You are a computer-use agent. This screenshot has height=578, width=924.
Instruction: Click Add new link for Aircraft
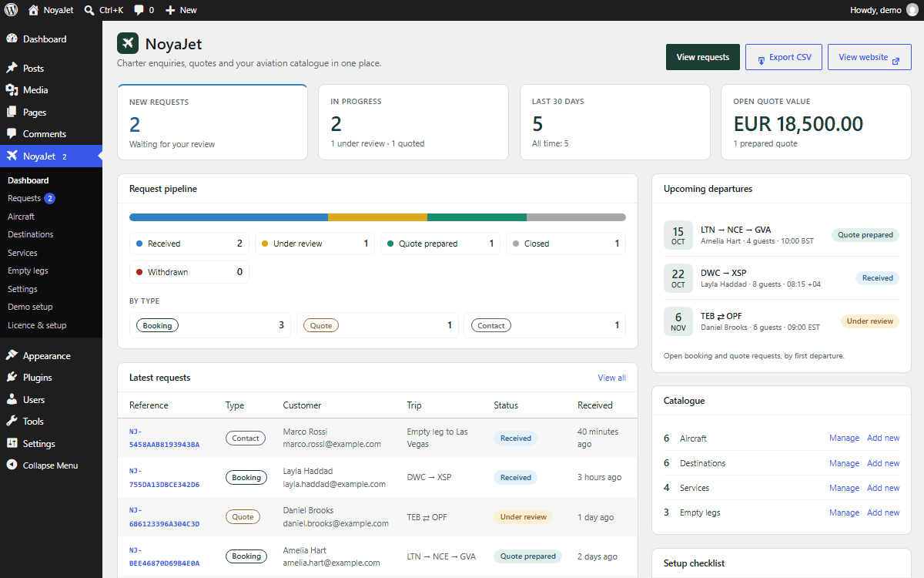tap(883, 438)
